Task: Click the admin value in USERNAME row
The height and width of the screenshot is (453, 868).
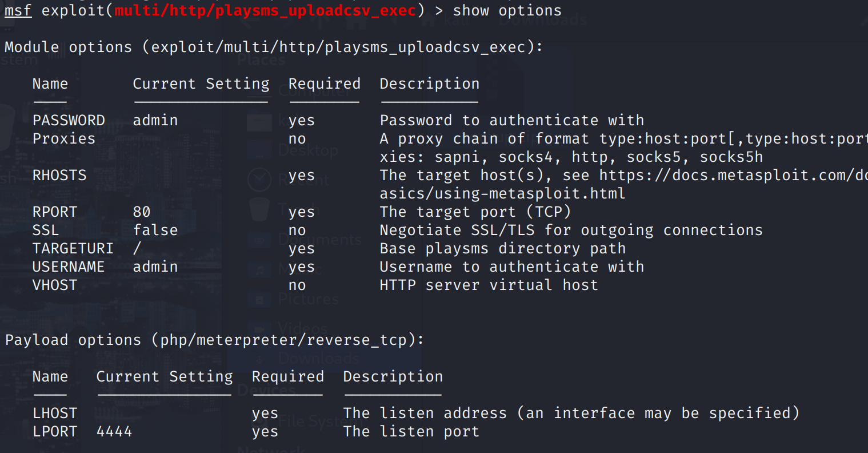Action: point(155,267)
